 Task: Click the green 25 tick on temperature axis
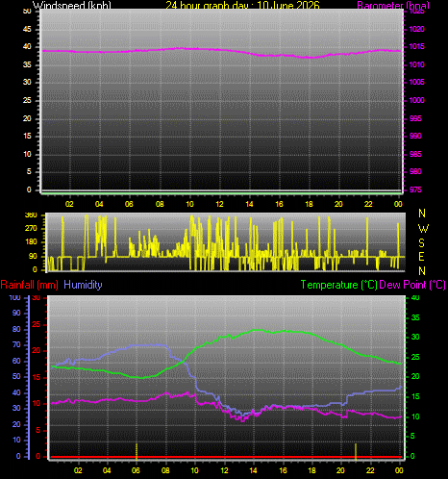click(x=415, y=357)
